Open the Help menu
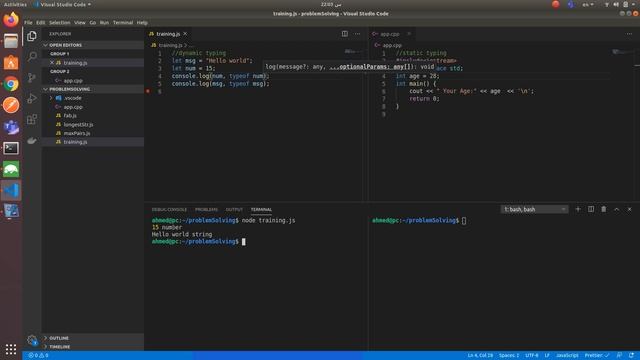The image size is (640, 360). point(142,23)
